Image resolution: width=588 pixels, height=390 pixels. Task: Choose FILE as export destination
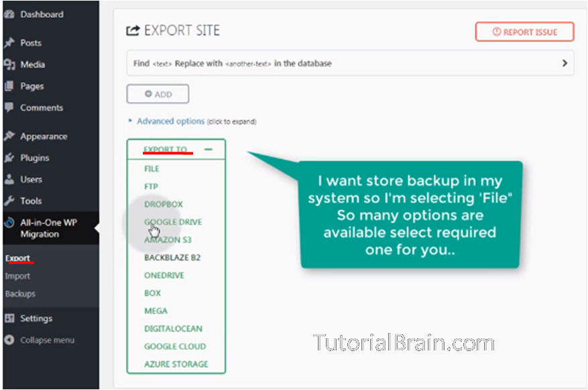(x=152, y=169)
